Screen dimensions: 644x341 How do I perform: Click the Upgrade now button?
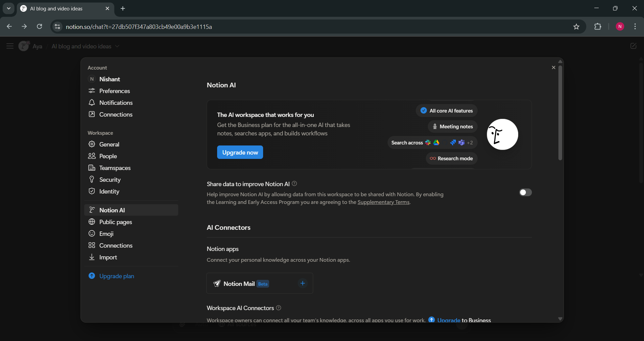point(240,153)
